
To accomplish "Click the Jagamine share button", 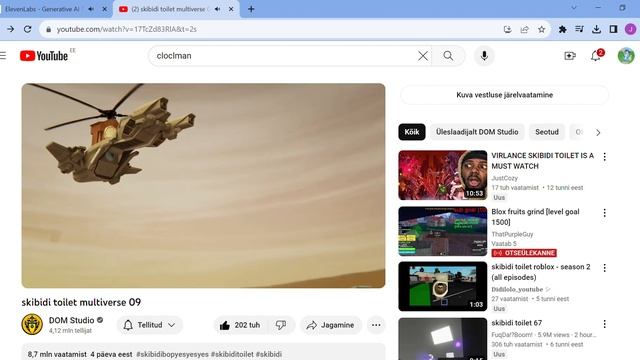I will coord(331,325).
